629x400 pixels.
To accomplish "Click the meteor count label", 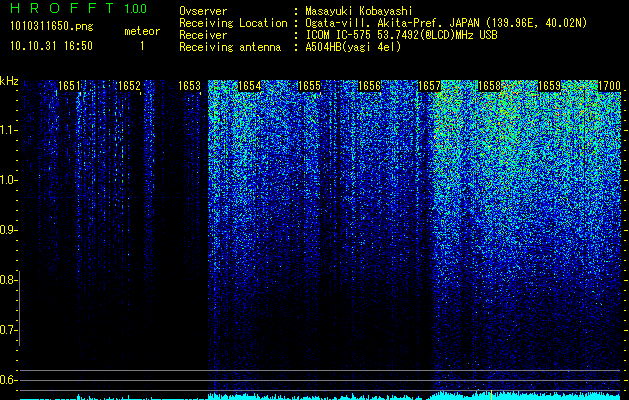I will [142, 31].
